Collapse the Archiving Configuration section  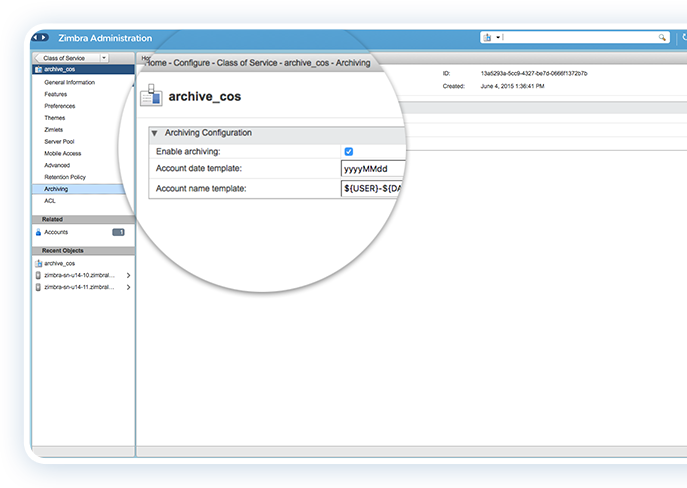[154, 133]
